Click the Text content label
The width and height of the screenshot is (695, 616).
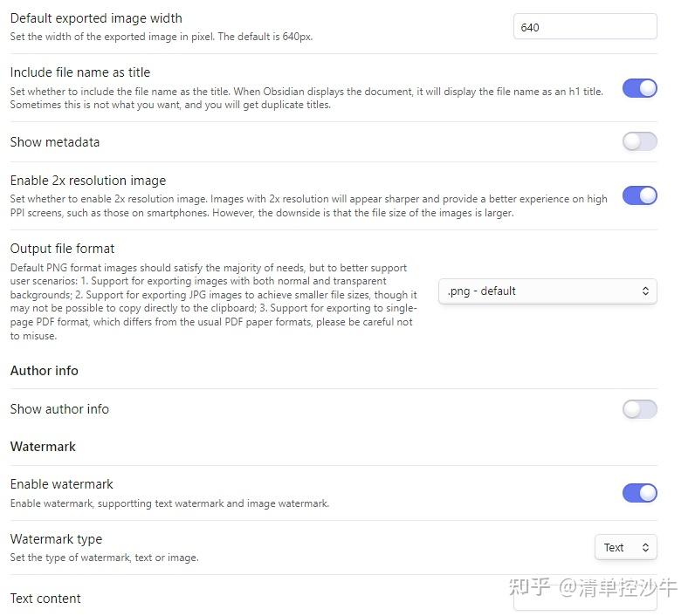(x=45, y=599)
